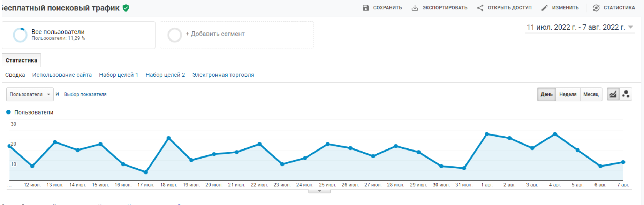Open the Электронная торговля tab

tap(223, 75)
